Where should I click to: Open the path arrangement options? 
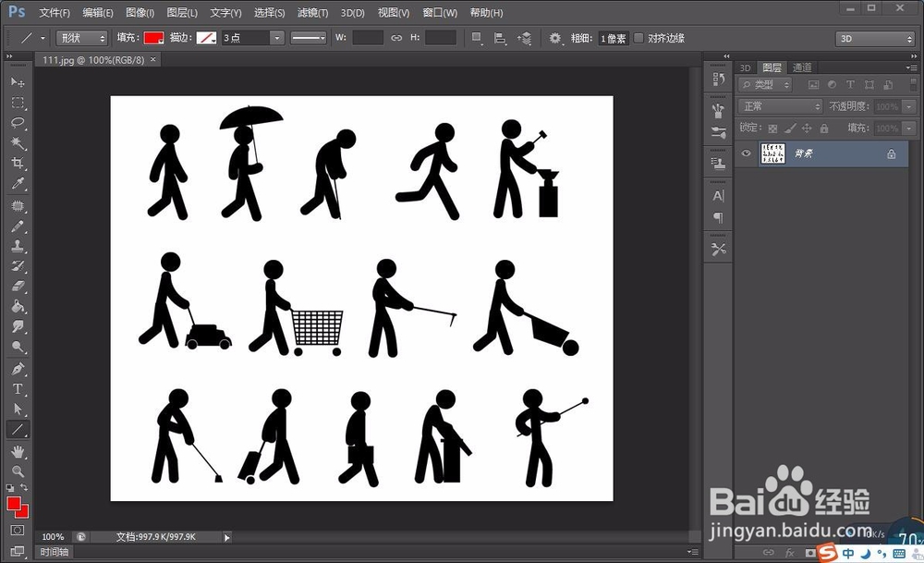point(524,38)
